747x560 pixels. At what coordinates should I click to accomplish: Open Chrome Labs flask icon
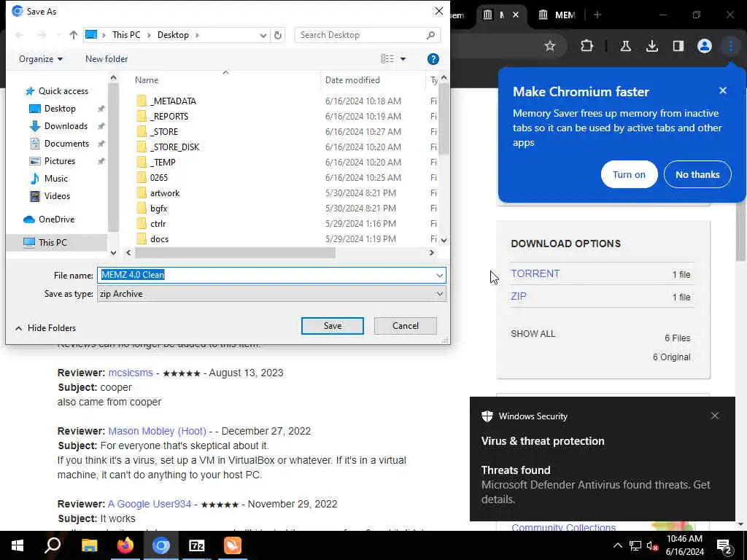point(625,46)
